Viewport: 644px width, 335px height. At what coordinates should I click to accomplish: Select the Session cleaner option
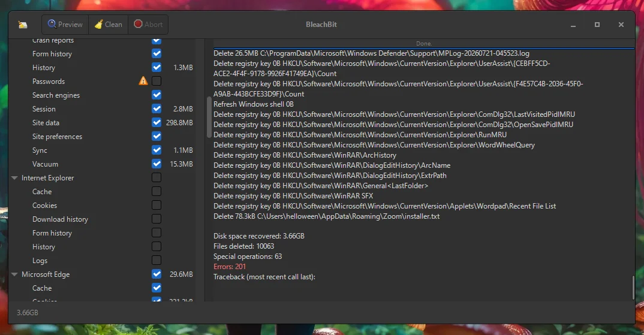tap(44, 109)
